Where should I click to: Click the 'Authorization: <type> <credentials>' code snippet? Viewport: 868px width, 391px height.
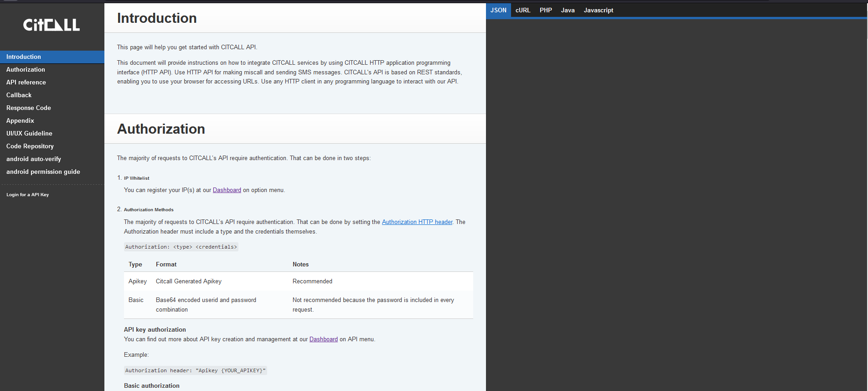pos(181,247)
